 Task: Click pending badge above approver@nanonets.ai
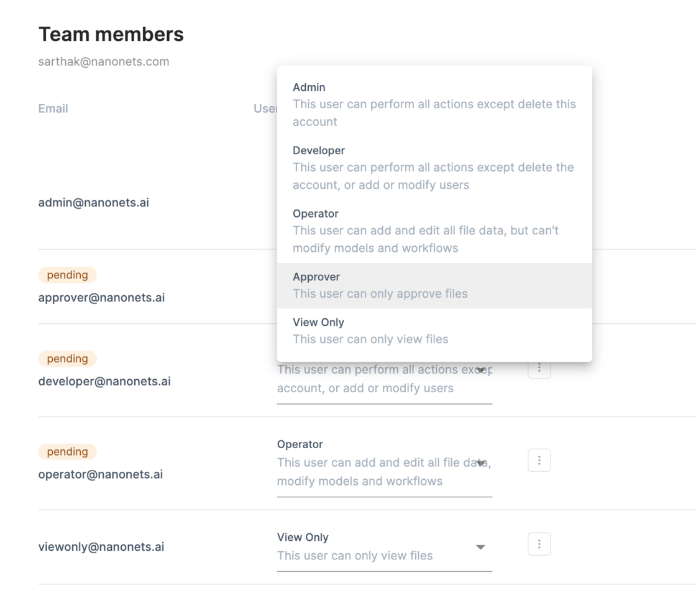(67, 275)
